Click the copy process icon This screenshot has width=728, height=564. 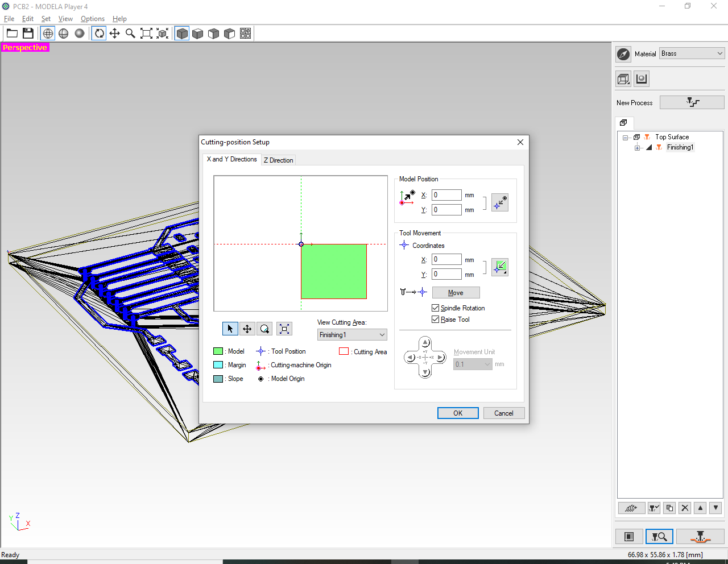[x=669, y=508]
